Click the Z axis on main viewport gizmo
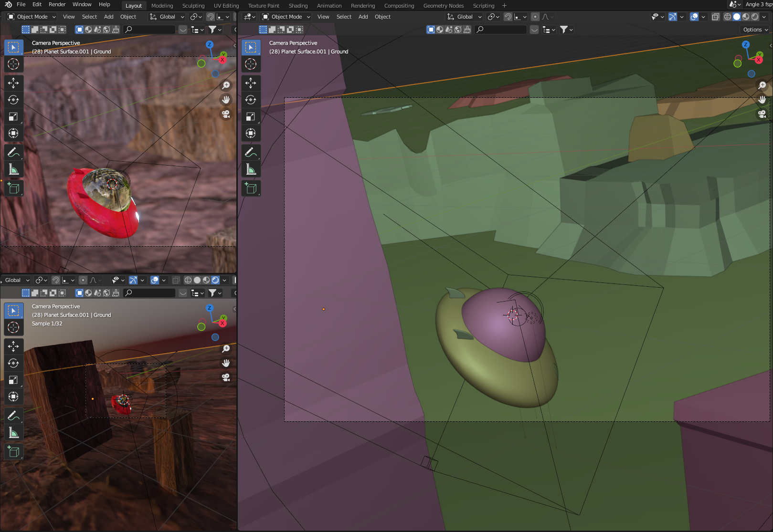Image resolution: width=773 pixels, height=532 pixels. pos(746,44)
